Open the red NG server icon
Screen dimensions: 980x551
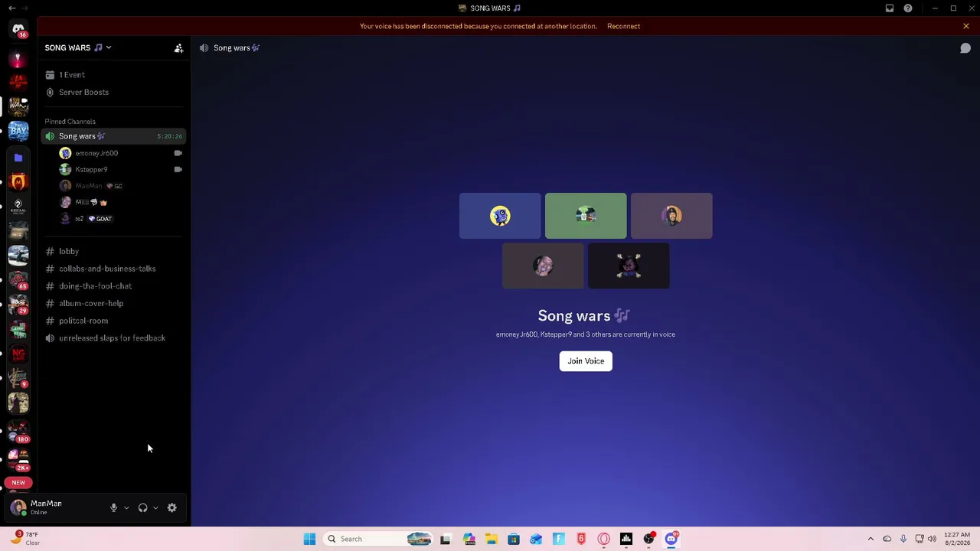point(18,354)
